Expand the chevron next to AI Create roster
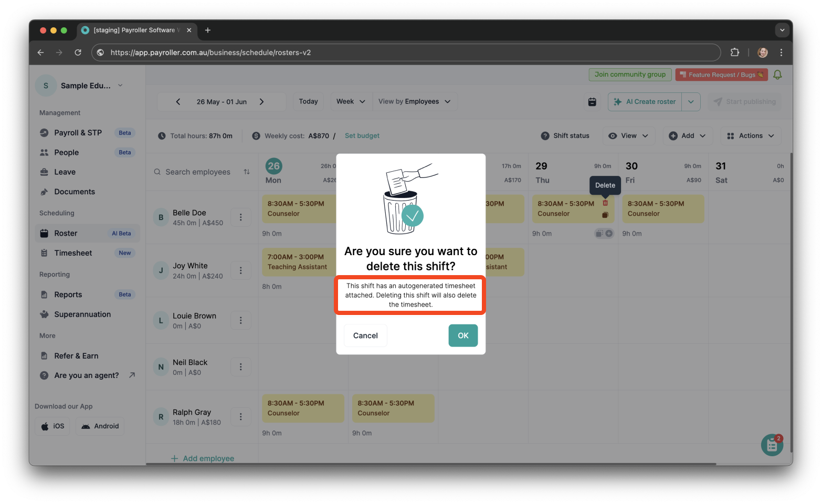 (691, 101)
